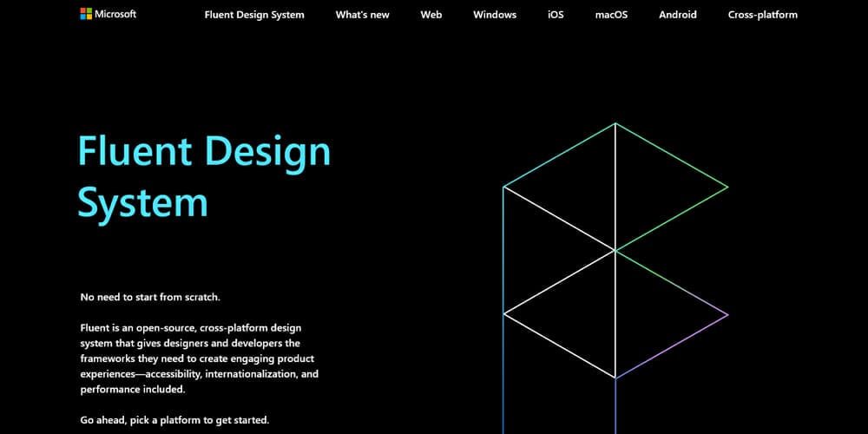
Task: Click 'No need to start from scratch.' text
Action: (150, 297)
